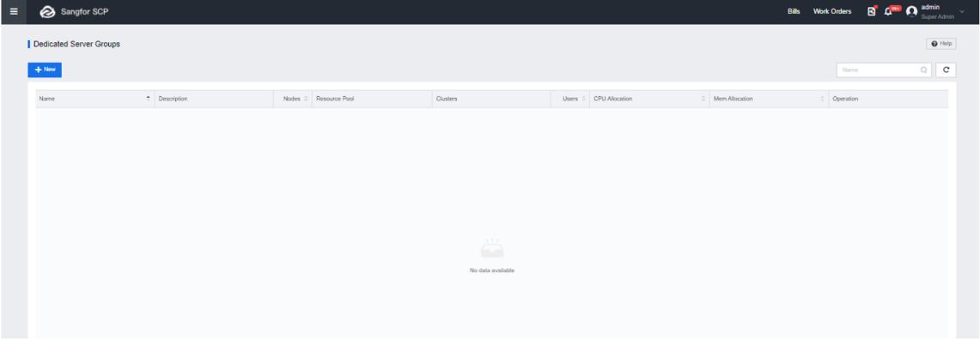
Task: Click the search magnifier icon
Action: (924, 70)
